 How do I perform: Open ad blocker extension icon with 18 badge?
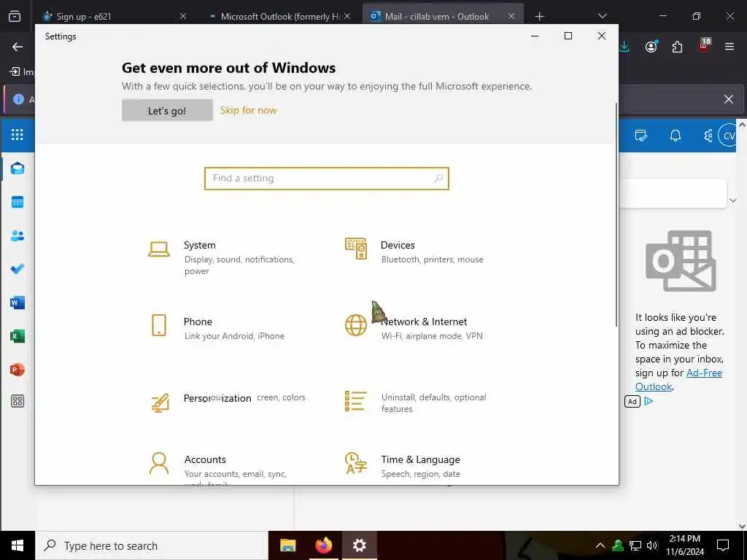(704, 45)
